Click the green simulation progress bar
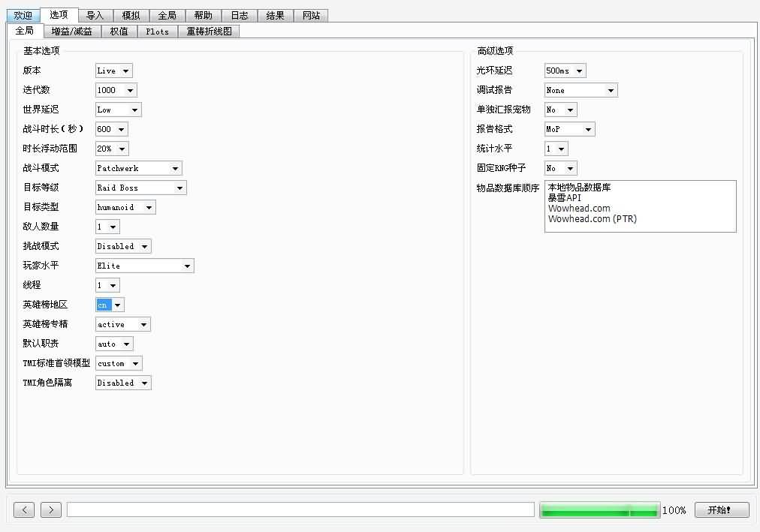Screen dimensions: 760x532 click(599, 510)
